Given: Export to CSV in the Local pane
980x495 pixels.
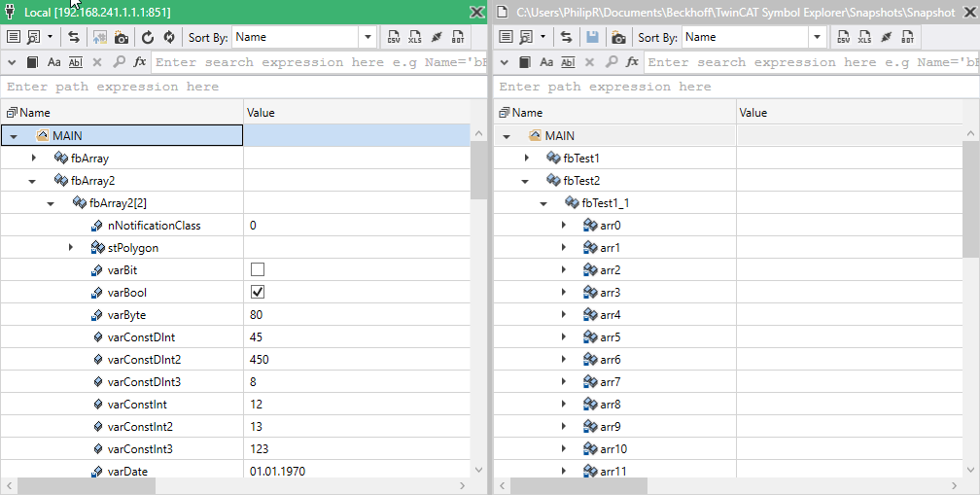Looking at the screenshot, I should tap(394, 37).
